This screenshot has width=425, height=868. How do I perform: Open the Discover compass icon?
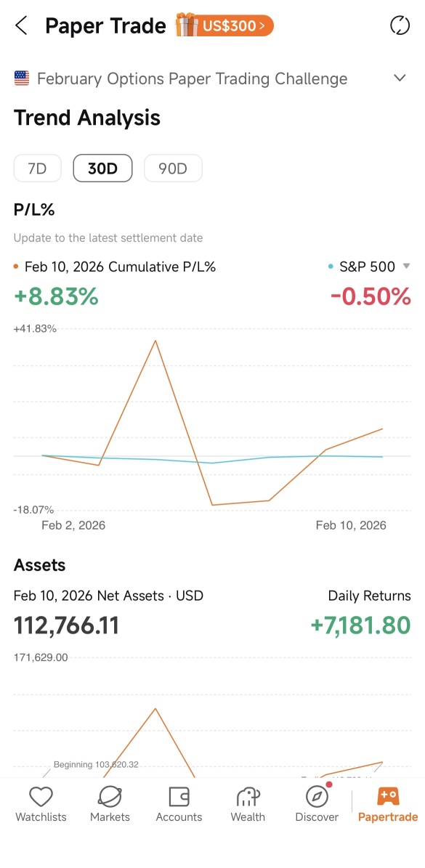[317, 797]
